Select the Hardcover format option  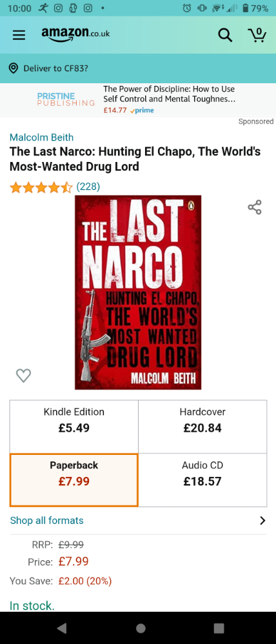tap(202, 427)
